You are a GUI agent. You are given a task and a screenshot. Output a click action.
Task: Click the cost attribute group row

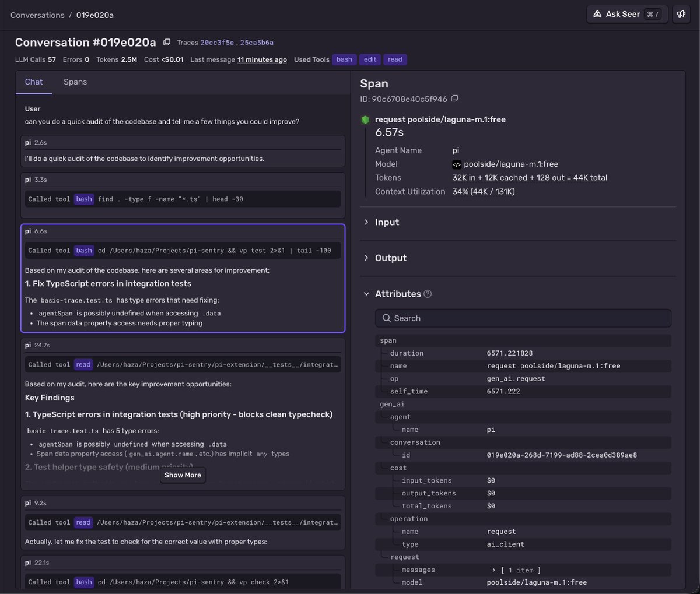pos(523,468)
